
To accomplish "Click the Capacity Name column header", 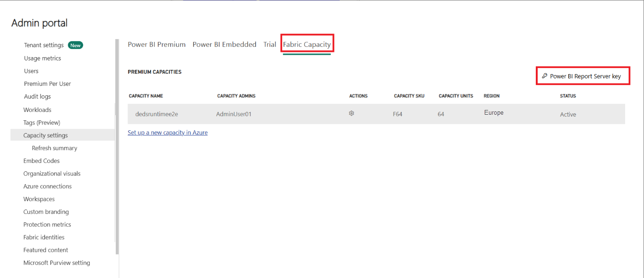I will 146,96.
